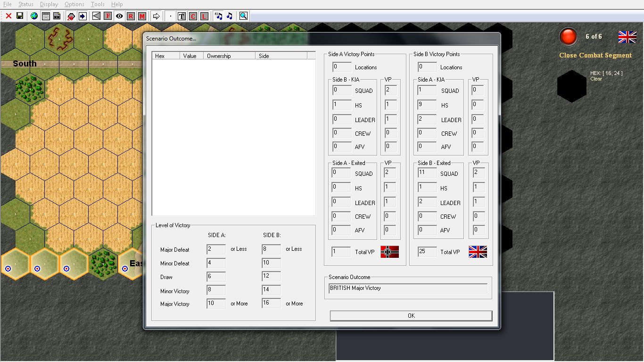
Task: Click the window panel icon beside the globe
Action: tap(46, 16)
